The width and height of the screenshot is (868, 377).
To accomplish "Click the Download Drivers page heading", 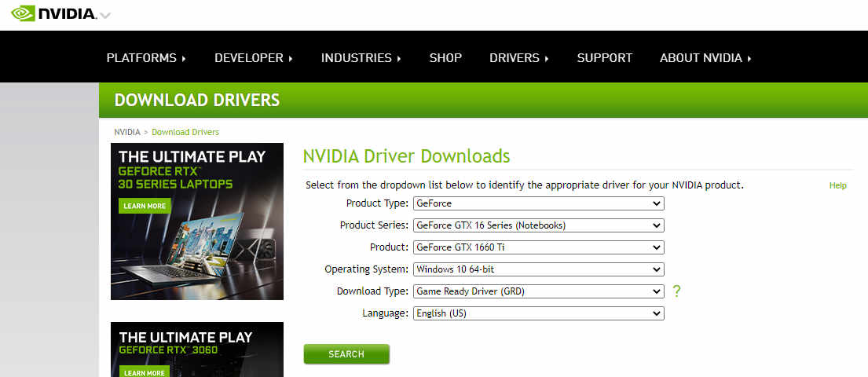I will (x=196, y=101).
